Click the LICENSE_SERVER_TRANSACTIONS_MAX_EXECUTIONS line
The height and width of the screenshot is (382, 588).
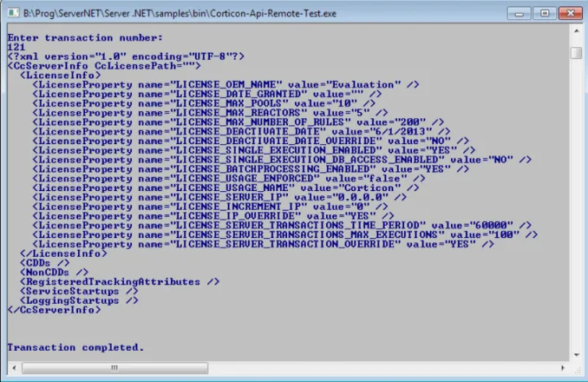coord(285,235)
